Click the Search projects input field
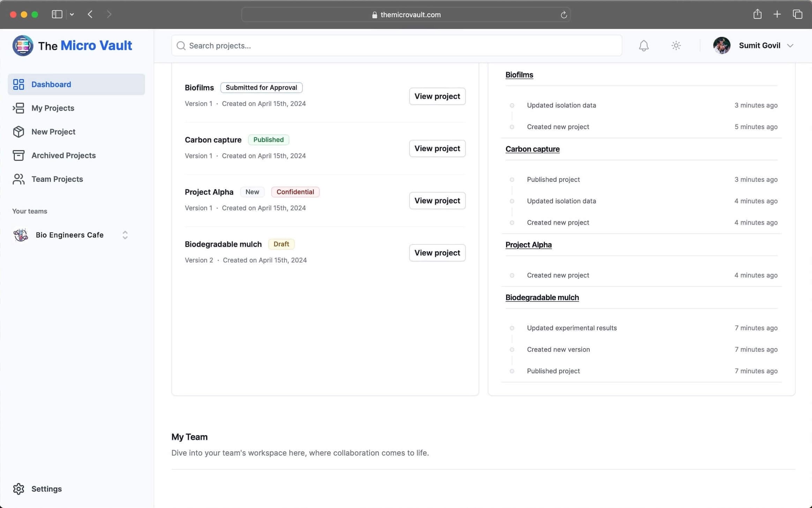 coord(397,46)
